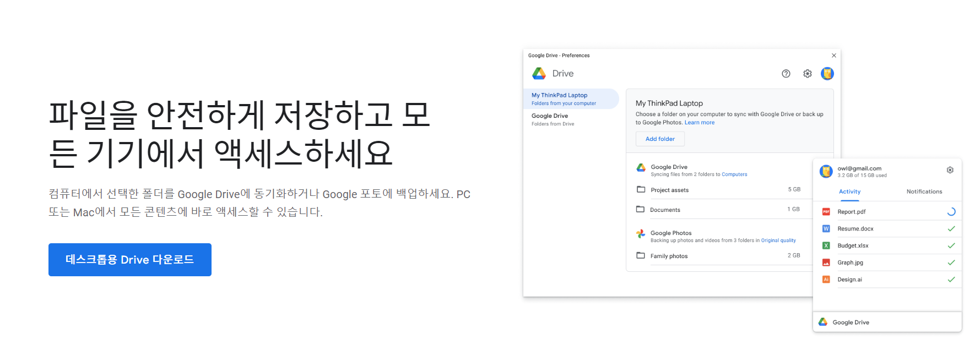Click the checkmark next to Resume.docx

(x=951, y=228)
